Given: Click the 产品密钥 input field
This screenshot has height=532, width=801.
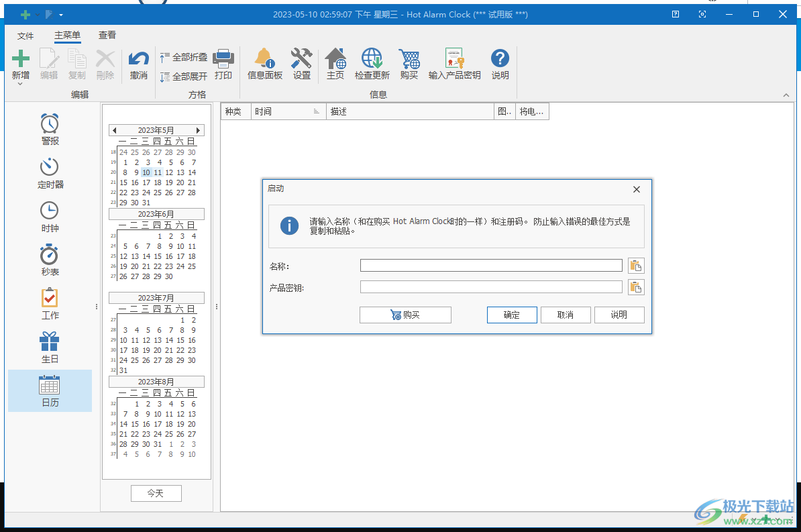Looking at the screenshot, I should [491, 286].
